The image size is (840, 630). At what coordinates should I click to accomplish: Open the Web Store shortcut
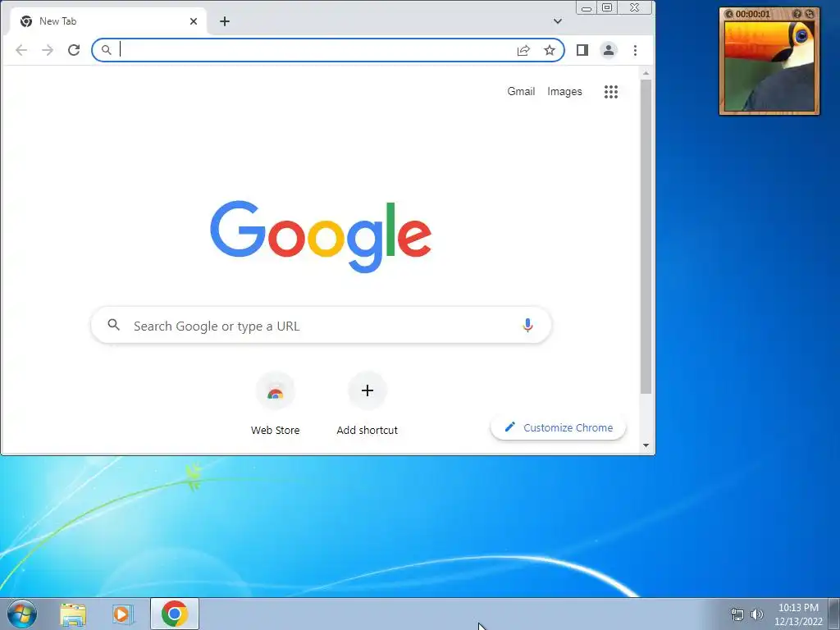click(x=276, y=404)
